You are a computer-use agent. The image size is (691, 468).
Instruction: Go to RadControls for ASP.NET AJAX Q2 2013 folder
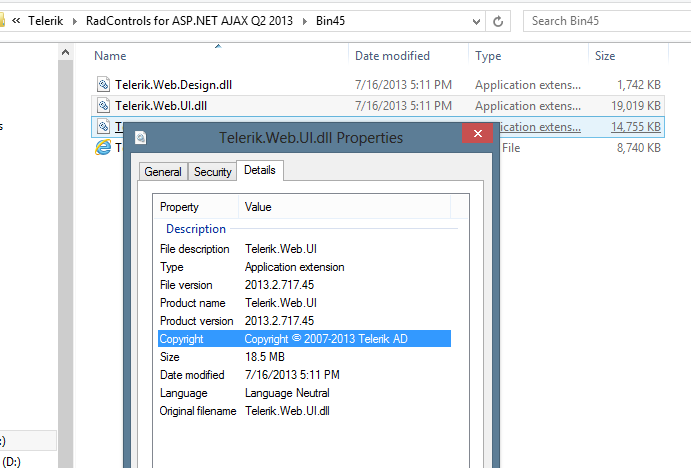[x=189, y=21]
